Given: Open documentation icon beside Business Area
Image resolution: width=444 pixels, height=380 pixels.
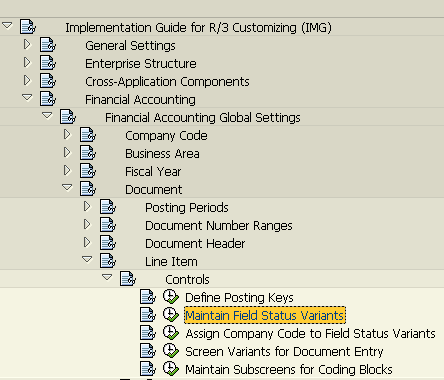Looking at the screenshot, I should coord(88,153).
